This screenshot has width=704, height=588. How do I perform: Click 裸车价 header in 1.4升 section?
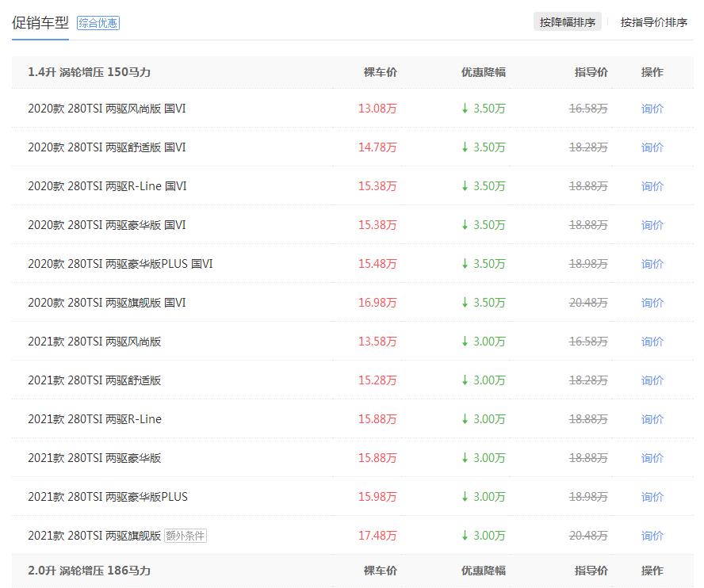click(x=381, y=72)
